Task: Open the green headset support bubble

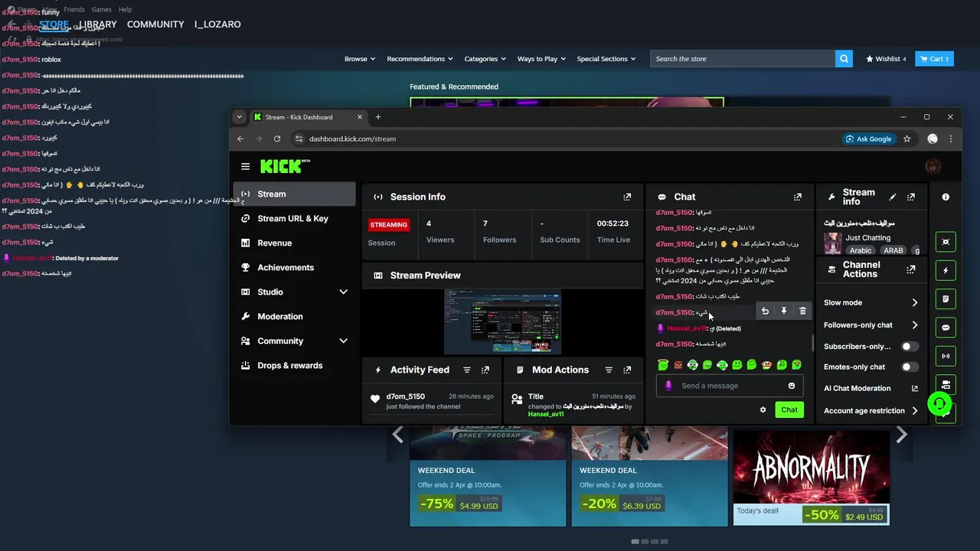Action: 939,403
